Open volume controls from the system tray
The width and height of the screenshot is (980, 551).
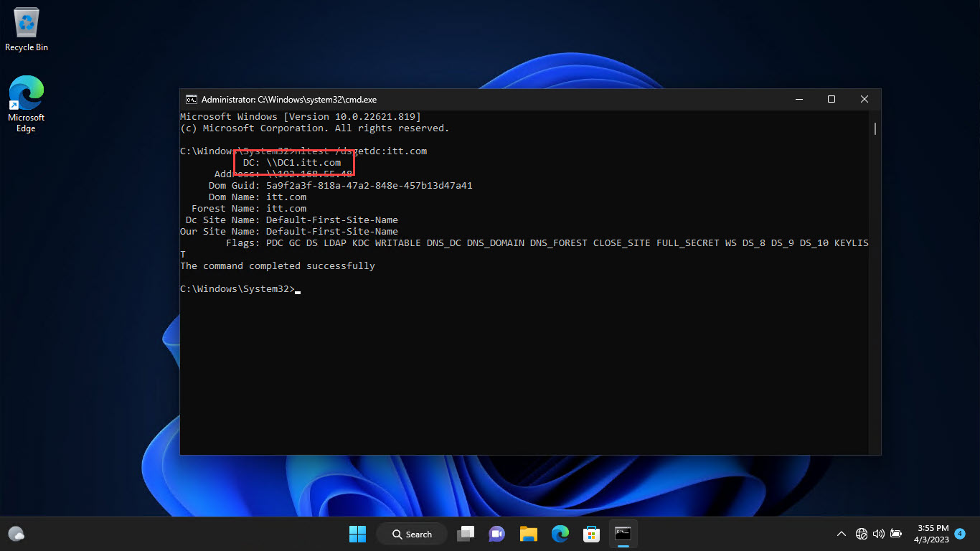[878, 534]
